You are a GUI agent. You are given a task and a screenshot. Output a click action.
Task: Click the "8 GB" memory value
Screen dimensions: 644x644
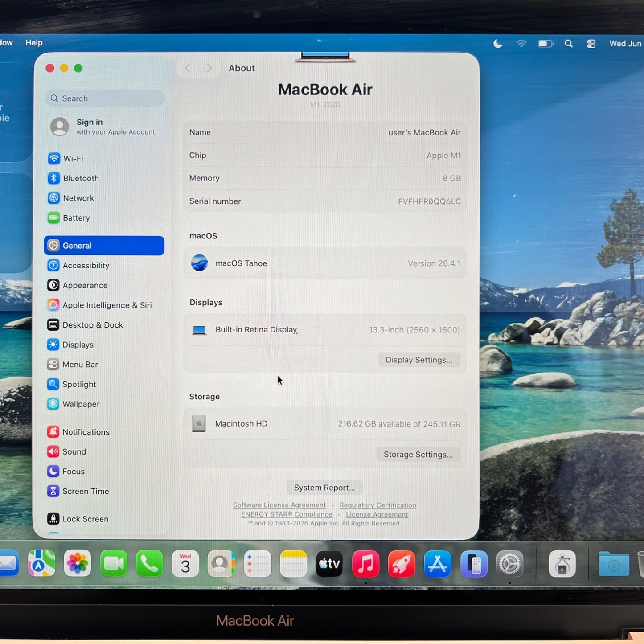[452, 178]
